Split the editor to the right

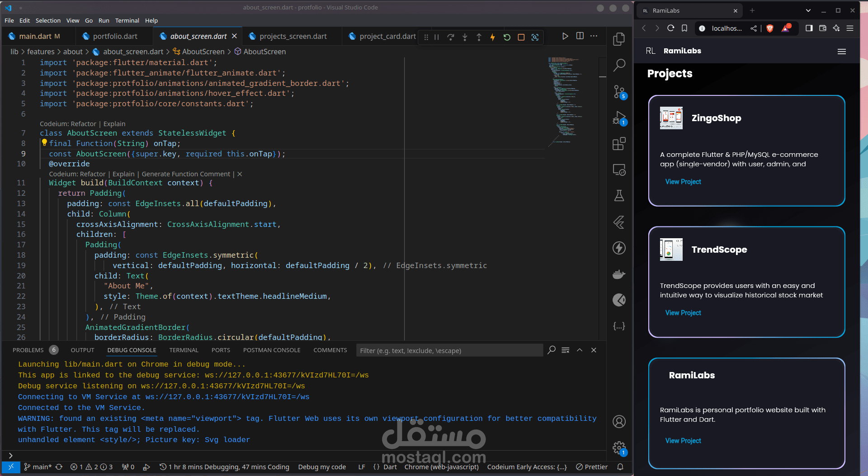pos(580,36)
